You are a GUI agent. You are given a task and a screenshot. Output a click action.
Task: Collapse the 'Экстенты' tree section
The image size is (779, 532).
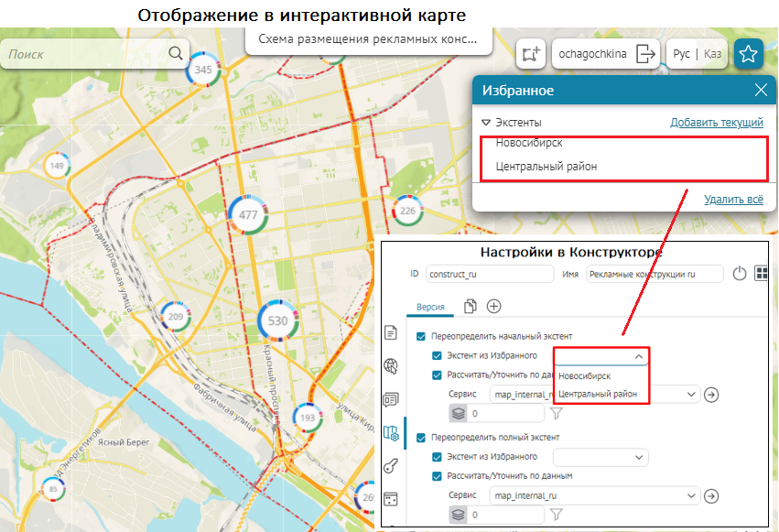tap(486, 123)
